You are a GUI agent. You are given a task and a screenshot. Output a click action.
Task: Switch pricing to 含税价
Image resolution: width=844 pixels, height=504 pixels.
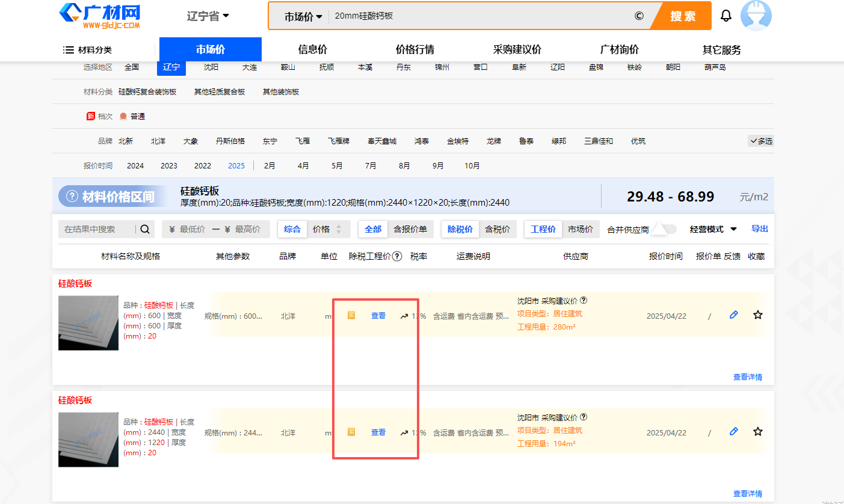[x=498, y=229]
